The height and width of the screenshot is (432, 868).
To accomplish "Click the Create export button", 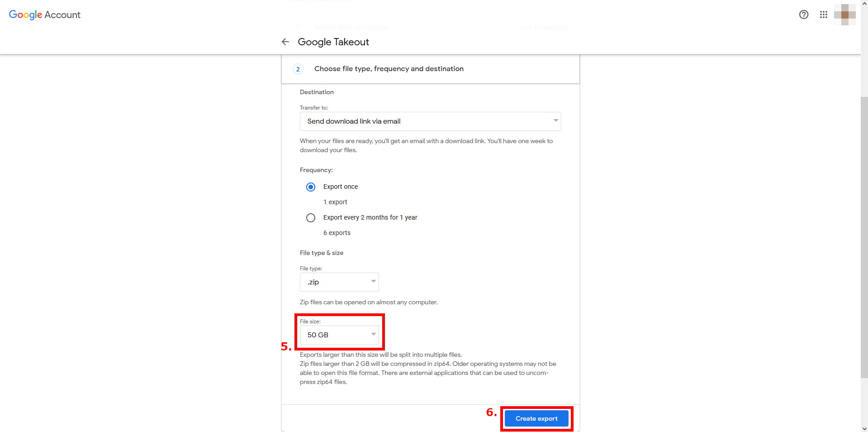I will click(x=536, y=418).
